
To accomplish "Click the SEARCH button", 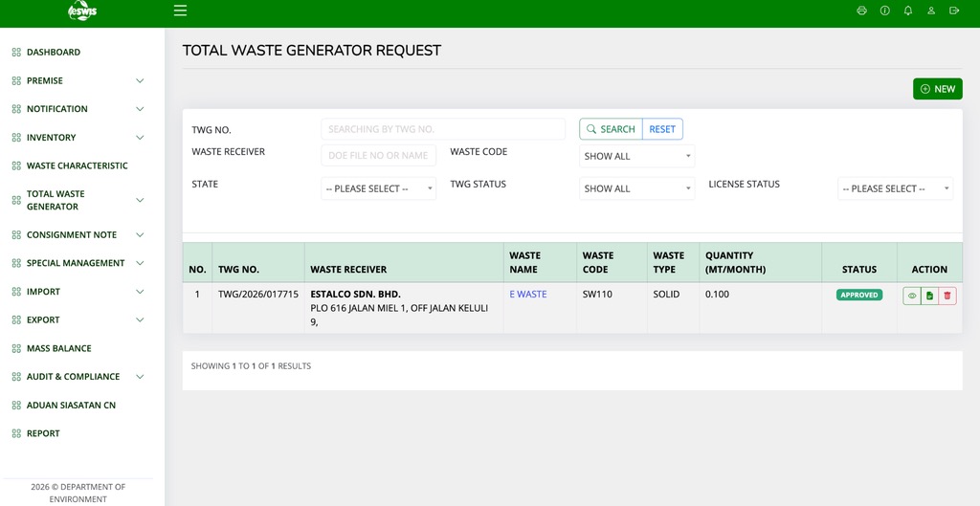I will [x=611, y=129].
